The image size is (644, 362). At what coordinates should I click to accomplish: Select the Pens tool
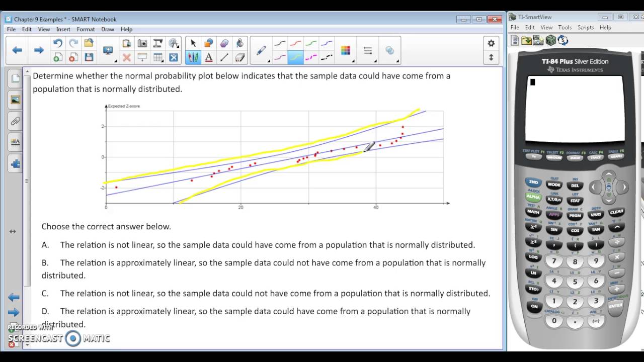tap(193, 57)
